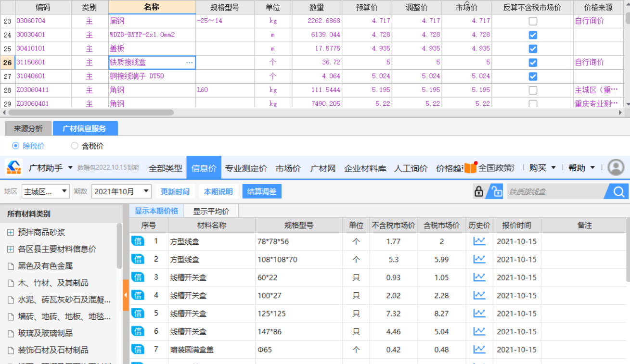Click the upper table horizontal scrollbar thumb
Image resolution: width=630 pixels, height=364 pixels.
pyautogui.click(x=91, y=113)
